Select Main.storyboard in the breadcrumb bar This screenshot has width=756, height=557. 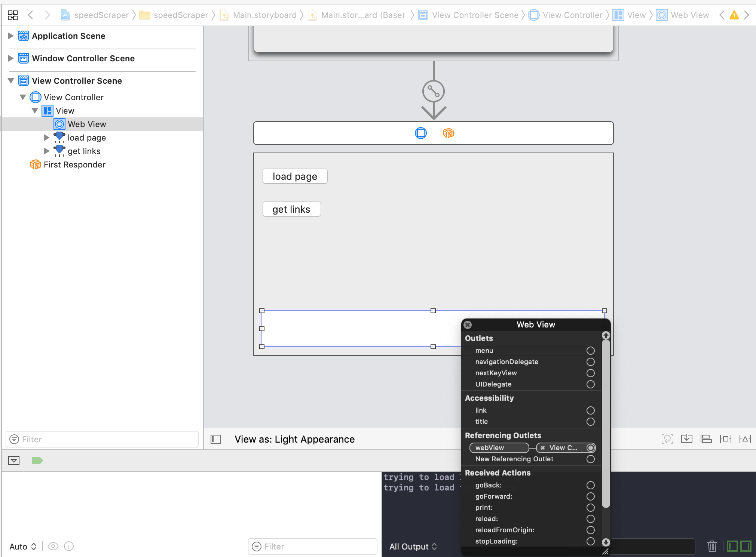click(x=264, y=15)
